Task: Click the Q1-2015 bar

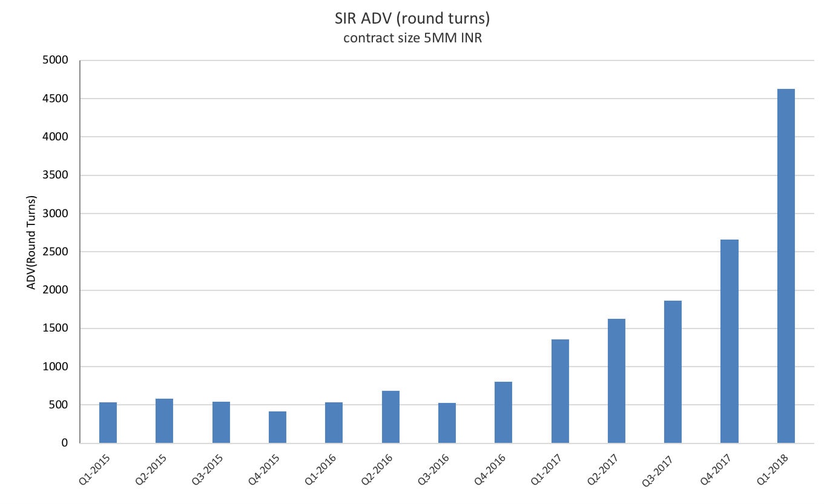Action: coord(108,422)
